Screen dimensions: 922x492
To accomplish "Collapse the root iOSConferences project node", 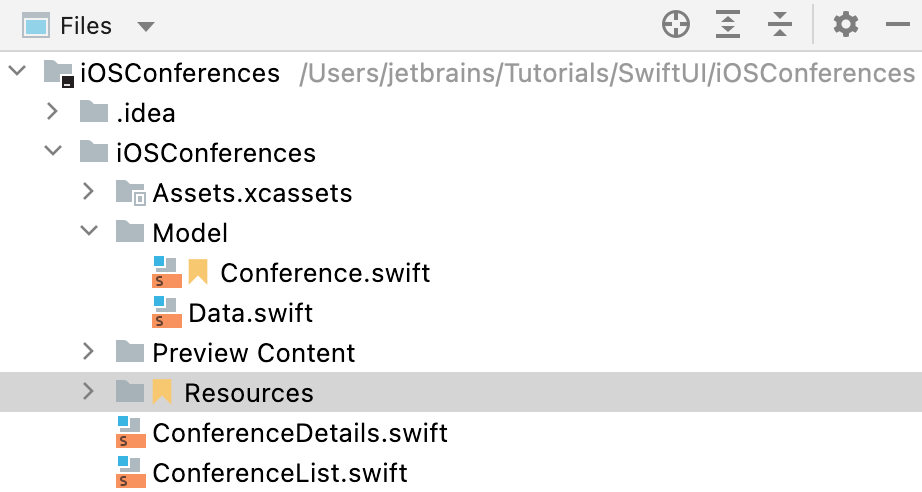I will pyautogui.click(x=18, y=72).
